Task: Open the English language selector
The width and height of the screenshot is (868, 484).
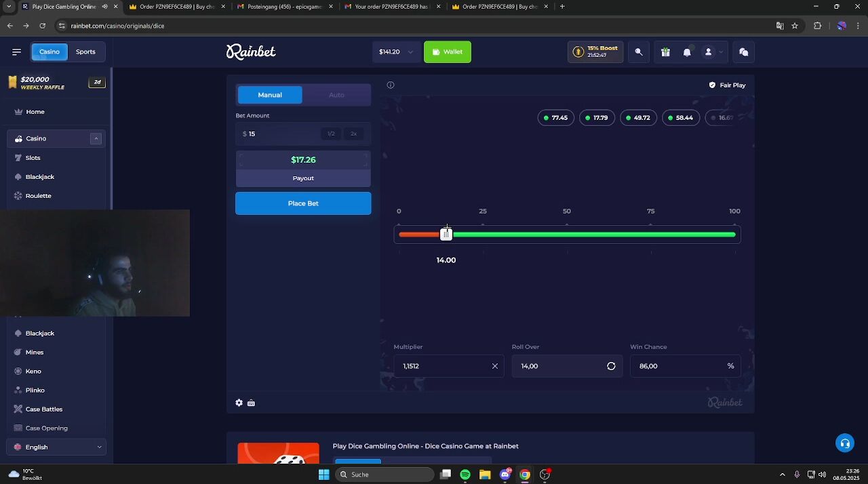Action: pos(57,447)
